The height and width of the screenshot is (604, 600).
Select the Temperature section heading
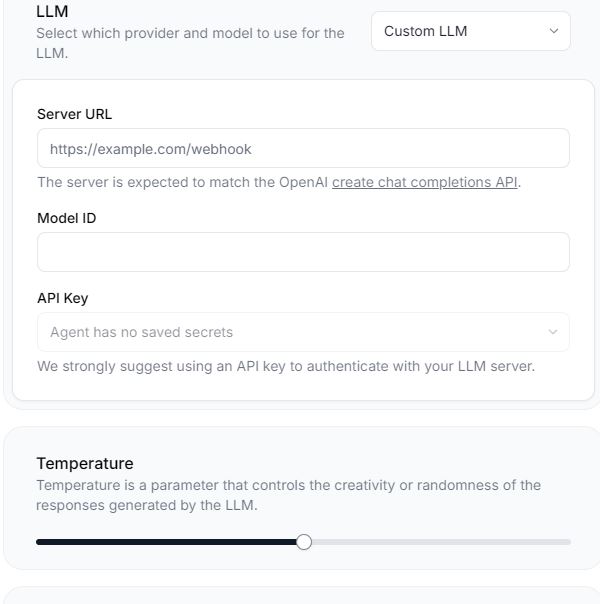pyautogui.click(x=85, y=463)
